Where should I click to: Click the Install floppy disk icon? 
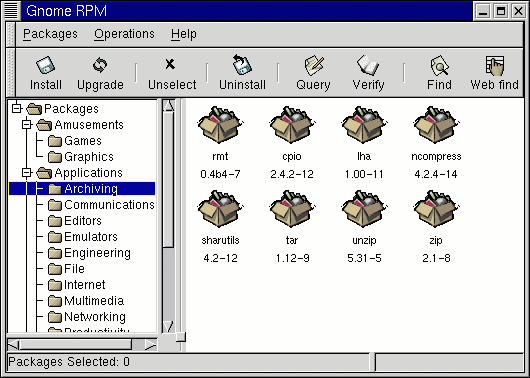click(x=46, y=65)
